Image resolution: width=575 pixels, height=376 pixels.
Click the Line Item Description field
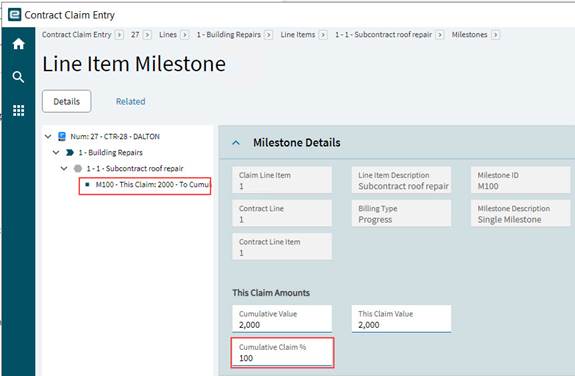point(401,180)
